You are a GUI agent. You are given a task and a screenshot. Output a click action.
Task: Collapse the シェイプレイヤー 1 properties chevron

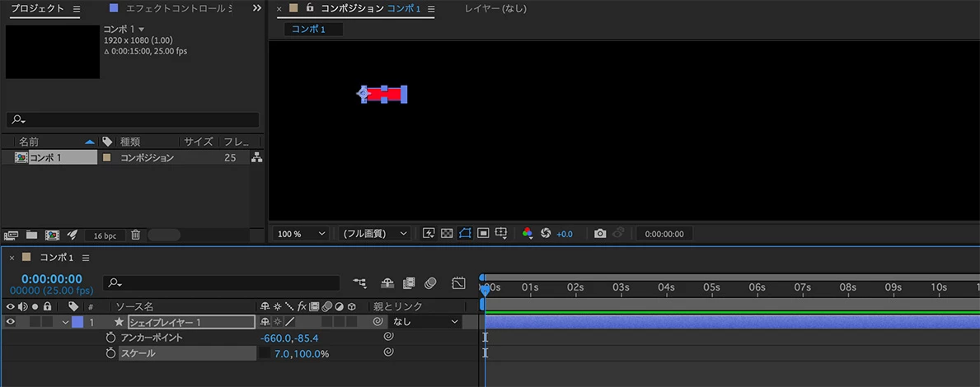click(x=65, y=323)
